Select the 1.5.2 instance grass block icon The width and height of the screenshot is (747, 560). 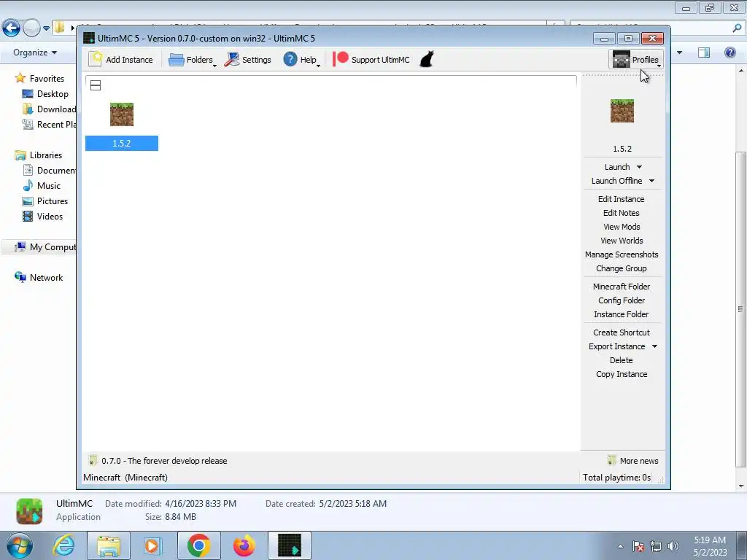point(122,114)
